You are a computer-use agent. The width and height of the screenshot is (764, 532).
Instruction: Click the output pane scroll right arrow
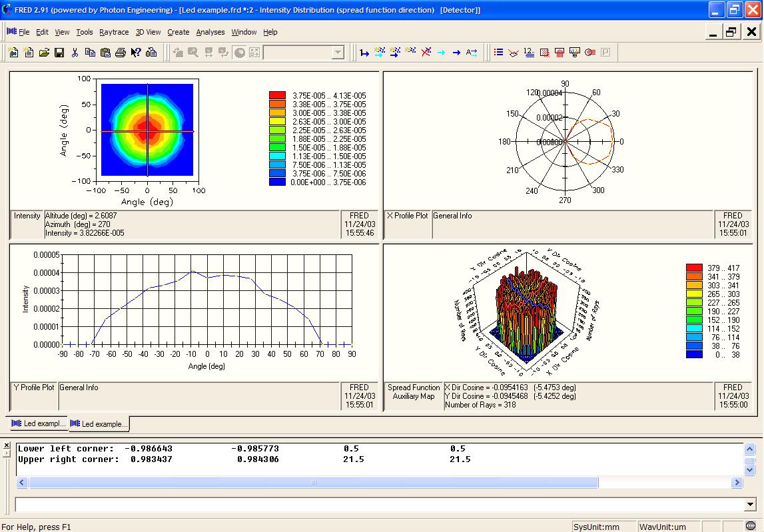tap(737, 482)
